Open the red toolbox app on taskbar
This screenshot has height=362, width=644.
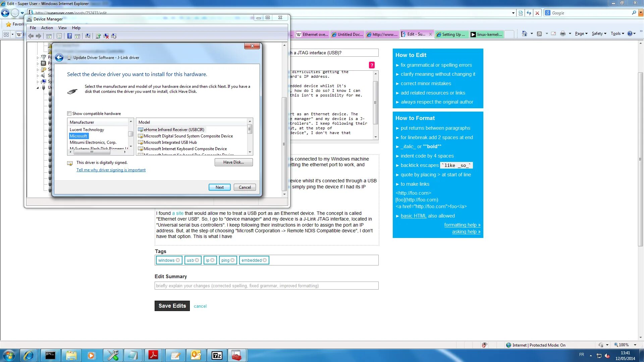[237, 355]
